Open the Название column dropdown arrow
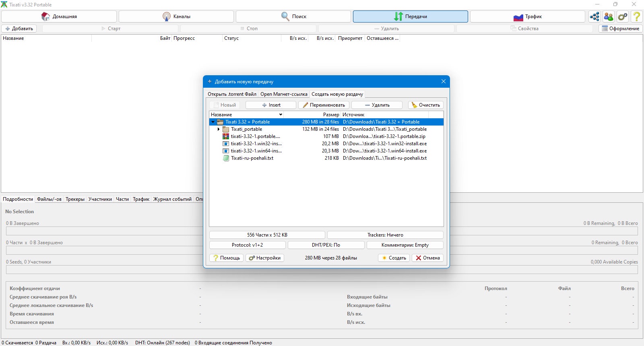The image size is (644, 346). coord(281,115)
